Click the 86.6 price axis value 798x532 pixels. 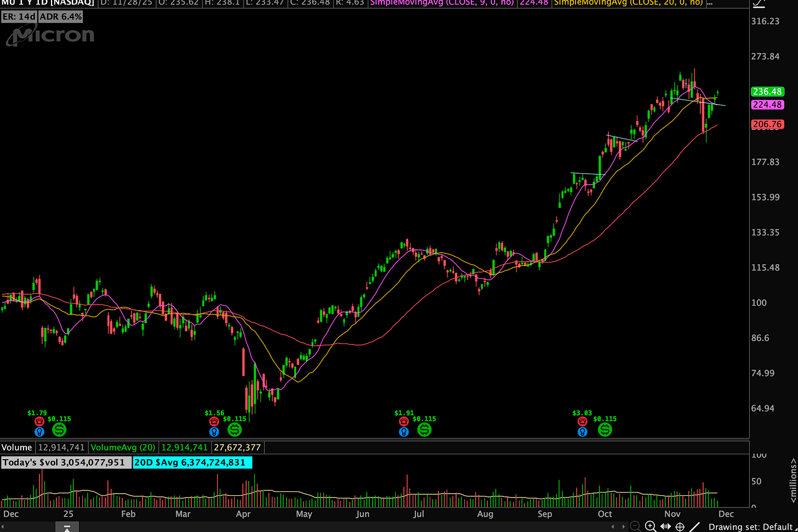tap(761, 338)
